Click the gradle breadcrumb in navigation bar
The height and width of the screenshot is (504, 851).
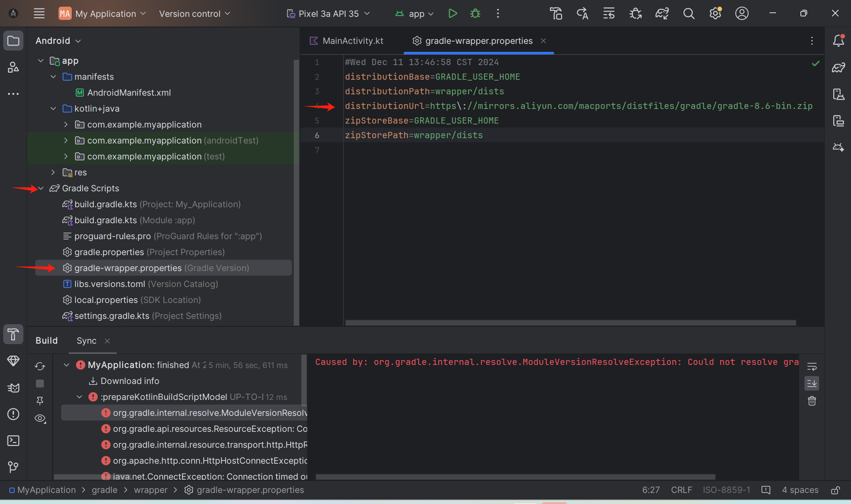pyautogui.click(x=104, y=490)
